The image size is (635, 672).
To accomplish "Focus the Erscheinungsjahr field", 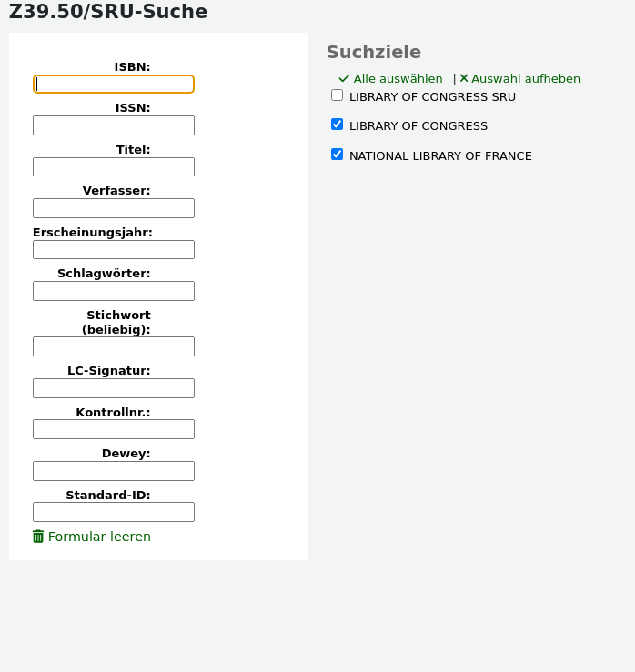I will coord(114,250).
